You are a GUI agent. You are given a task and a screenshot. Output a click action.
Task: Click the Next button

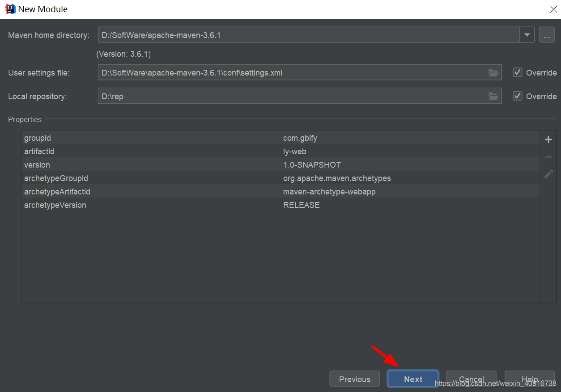(413, 379)
